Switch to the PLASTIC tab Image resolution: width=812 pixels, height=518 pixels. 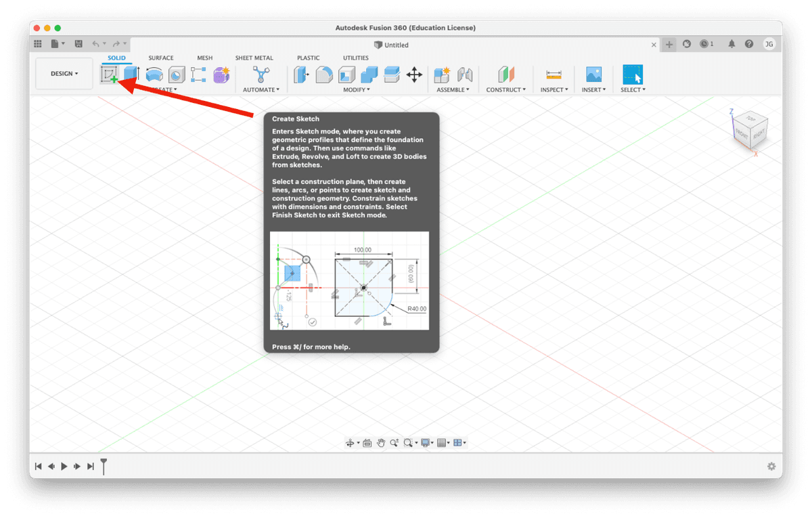(x=309, y=58)
